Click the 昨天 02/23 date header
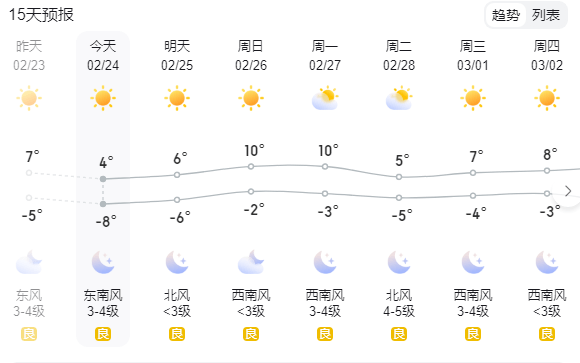580x363 pixels. point(29,56)
